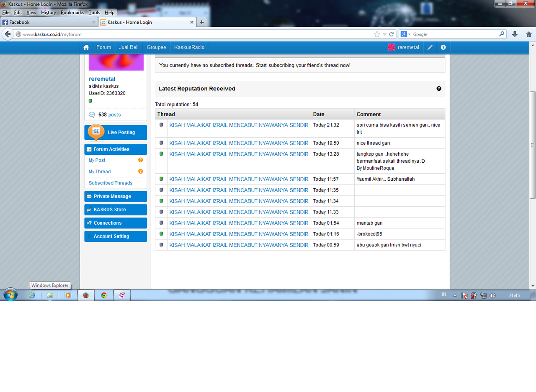Open the History menu

tap(49, 13)
